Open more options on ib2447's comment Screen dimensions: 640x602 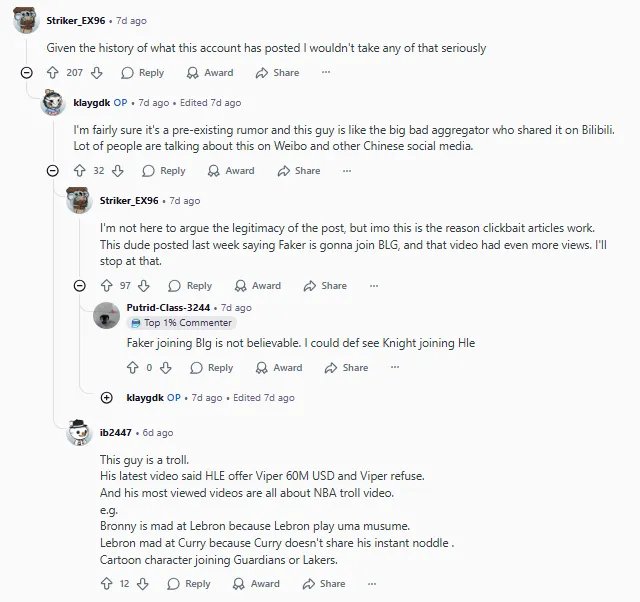[372, 584]
